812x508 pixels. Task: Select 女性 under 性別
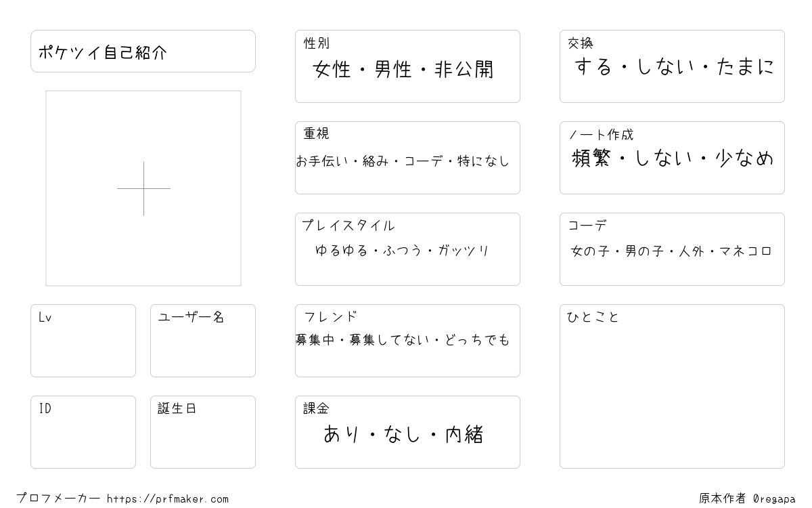click(x=332, y=69)
